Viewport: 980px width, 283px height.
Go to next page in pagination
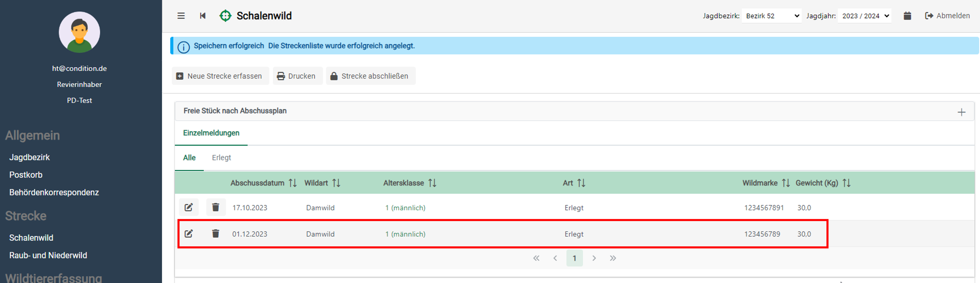(x=594, y=258)
